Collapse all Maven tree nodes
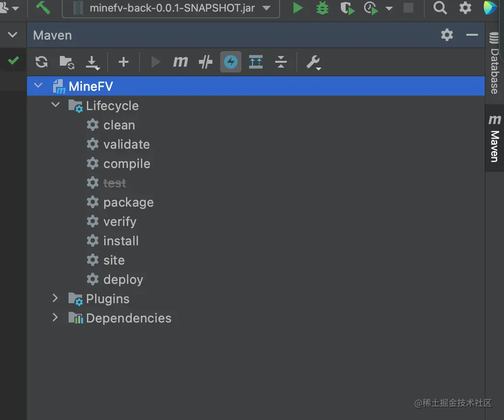This screenshot has width=504, height=420. [280, 62]
